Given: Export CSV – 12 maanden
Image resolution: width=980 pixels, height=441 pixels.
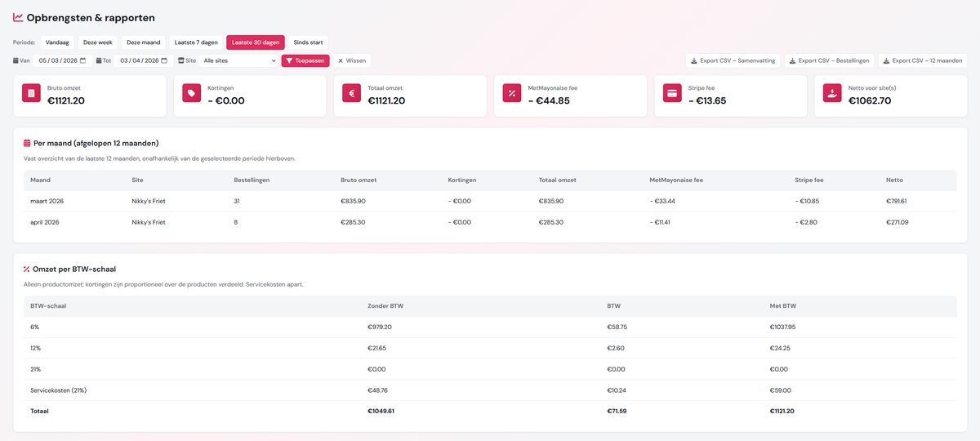Looking at the screenshot, I should [x=923, y=60].
